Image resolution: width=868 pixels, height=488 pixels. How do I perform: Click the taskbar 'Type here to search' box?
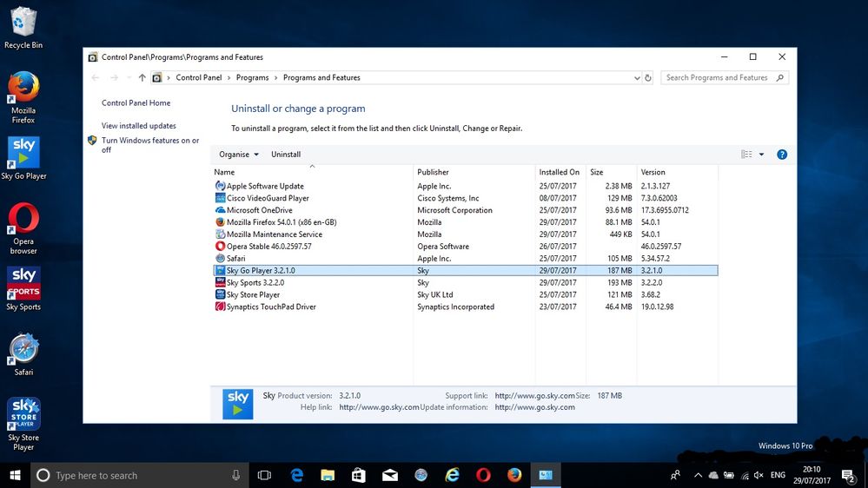(141, 475)
